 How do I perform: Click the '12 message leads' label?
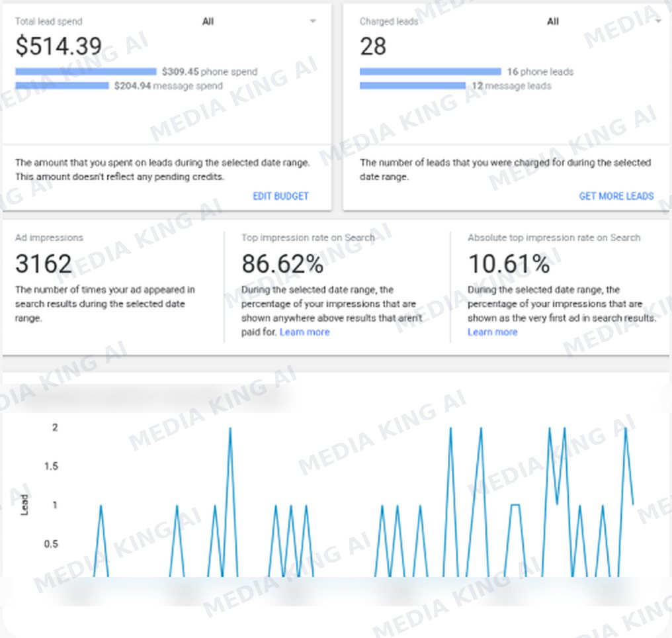point(511,86)
